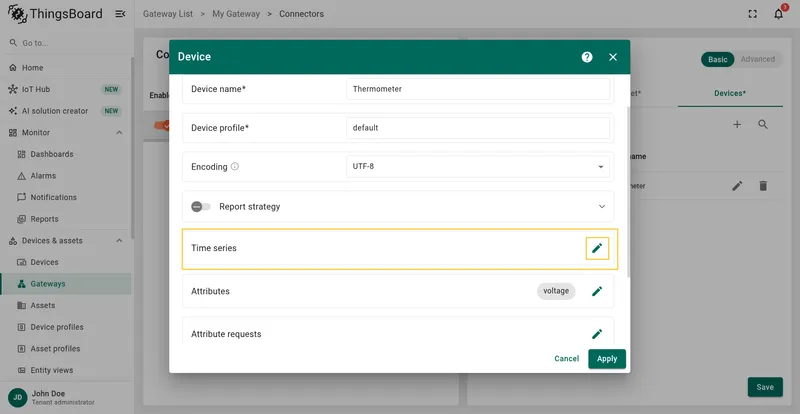Click ThingsBoard logo

click(x=55, y=14)
